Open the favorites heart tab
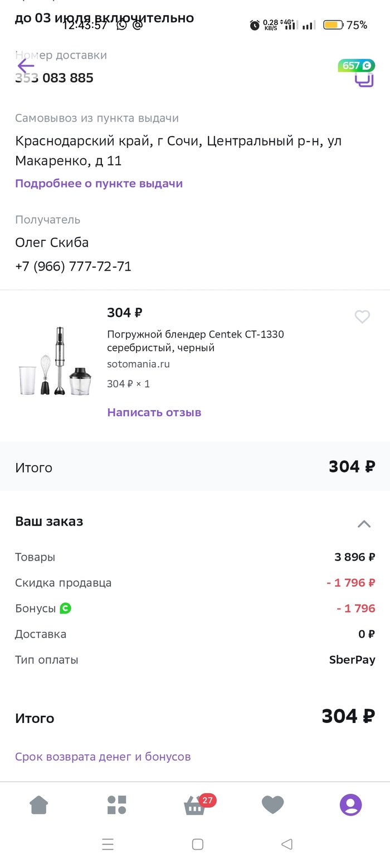Screen dimensions: 390x868 (x=273, y=805)
